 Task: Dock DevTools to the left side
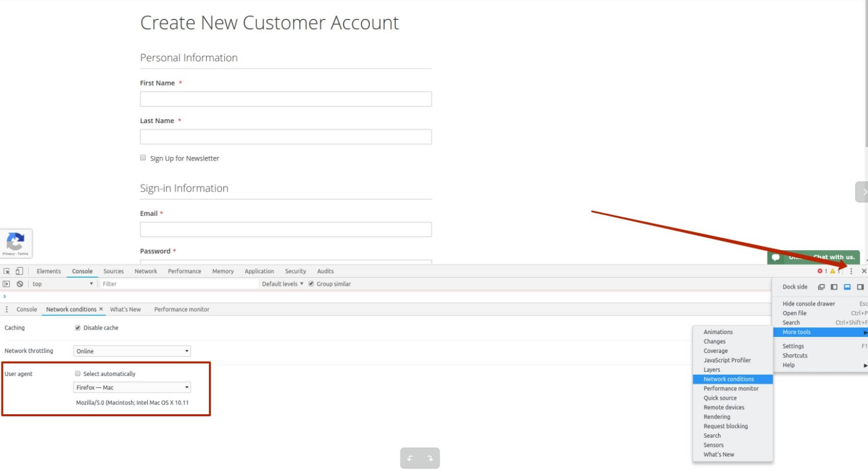click(x=834, y=287)
